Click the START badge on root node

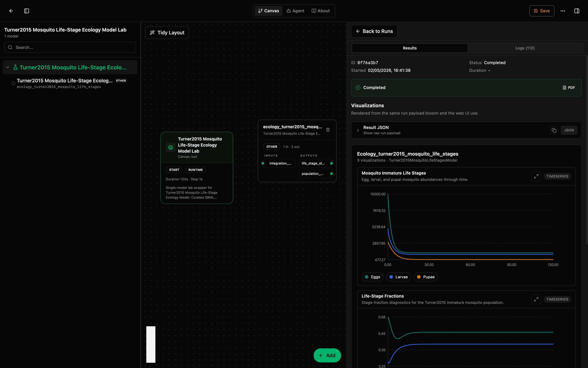(174, 170)
